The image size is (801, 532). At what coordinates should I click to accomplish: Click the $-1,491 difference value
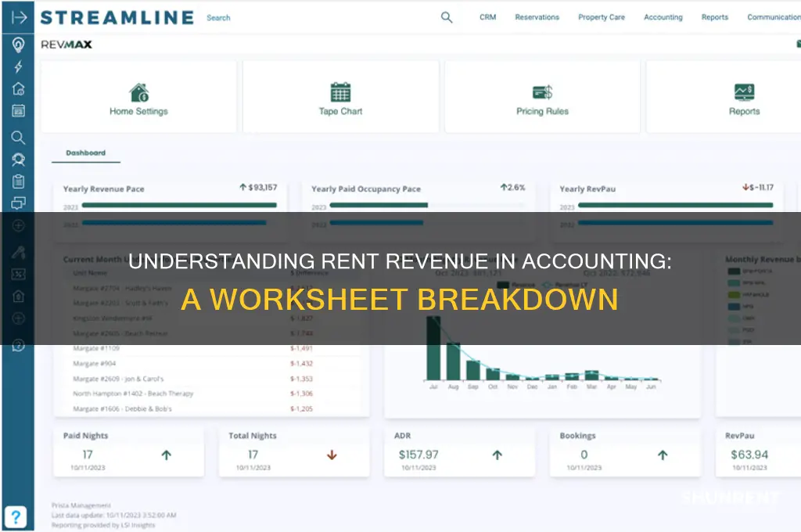pos(301,348)
